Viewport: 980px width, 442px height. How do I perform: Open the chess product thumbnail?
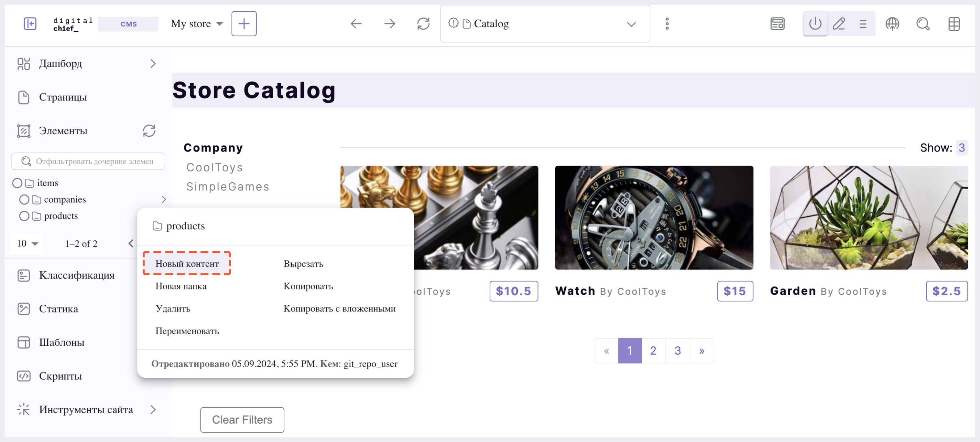click(476, 217)
